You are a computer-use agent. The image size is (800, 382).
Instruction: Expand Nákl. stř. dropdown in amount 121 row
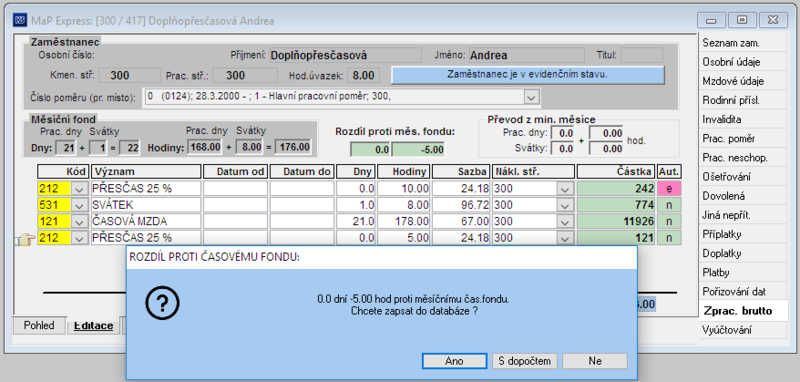[564, 238]
